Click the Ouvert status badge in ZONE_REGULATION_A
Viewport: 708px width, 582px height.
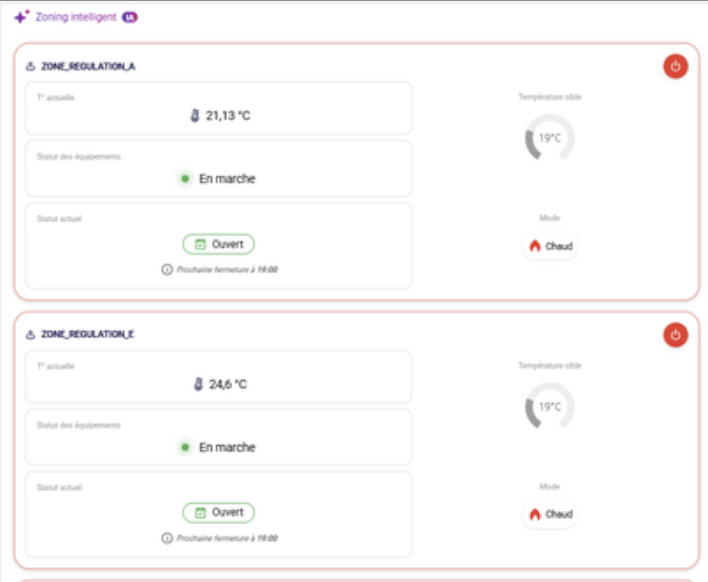218,244
